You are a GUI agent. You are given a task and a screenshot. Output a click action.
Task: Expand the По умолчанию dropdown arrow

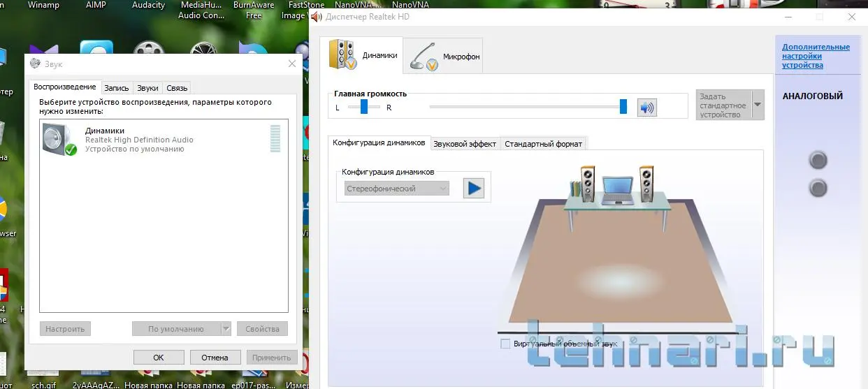point(226,329)
